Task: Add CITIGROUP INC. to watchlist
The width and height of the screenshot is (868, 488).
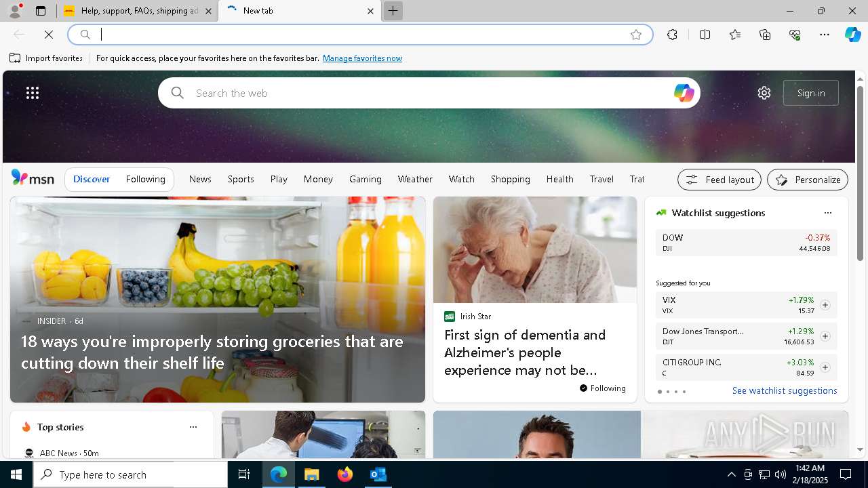Action: [825, 367]
